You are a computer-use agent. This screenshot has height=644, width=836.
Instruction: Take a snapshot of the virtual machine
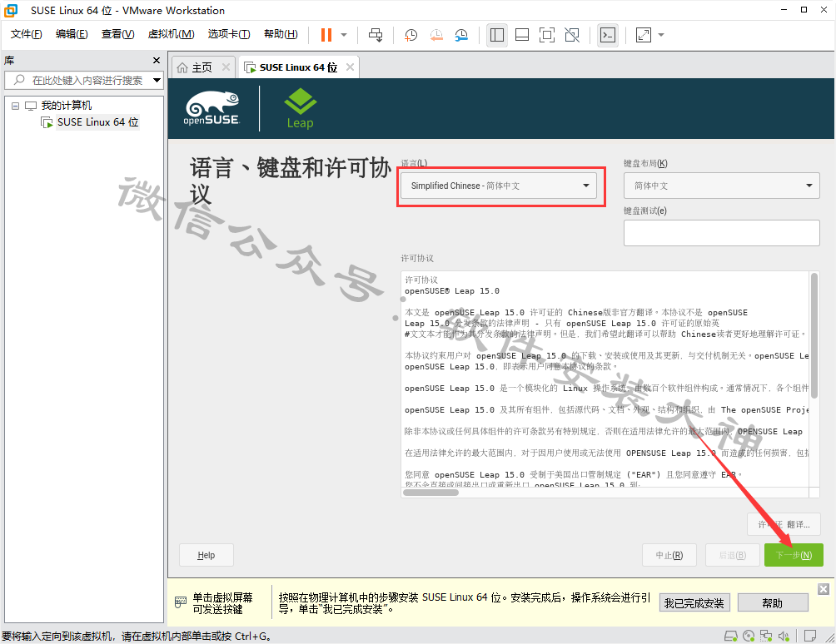click(x=411, y=35)
